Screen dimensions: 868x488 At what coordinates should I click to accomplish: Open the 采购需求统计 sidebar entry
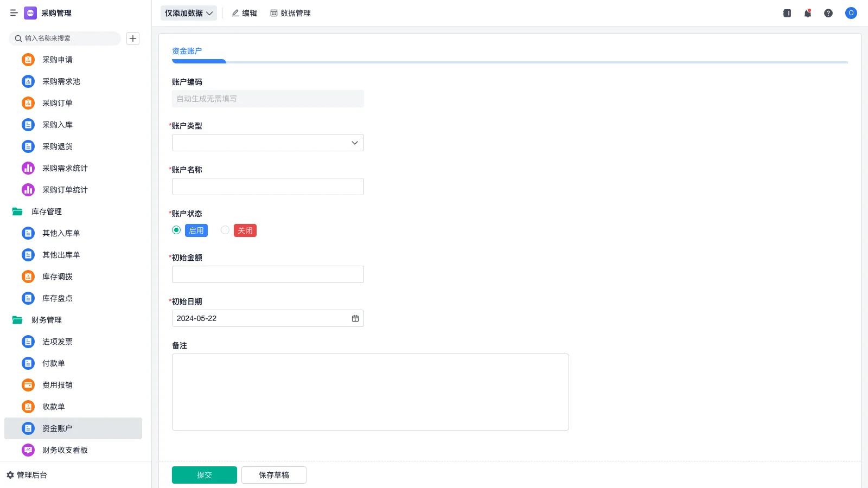pyautogui.click(x=73, y=168)
